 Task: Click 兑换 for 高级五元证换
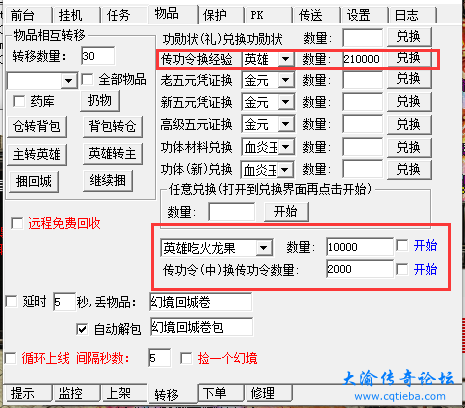pos(409,124)
